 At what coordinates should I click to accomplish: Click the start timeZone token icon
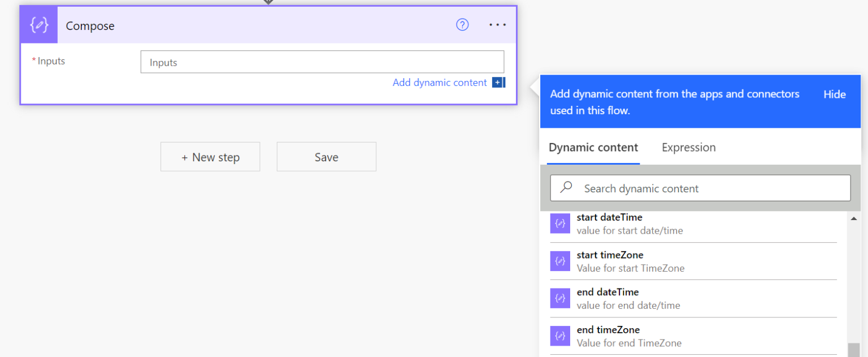click(560, 261)
